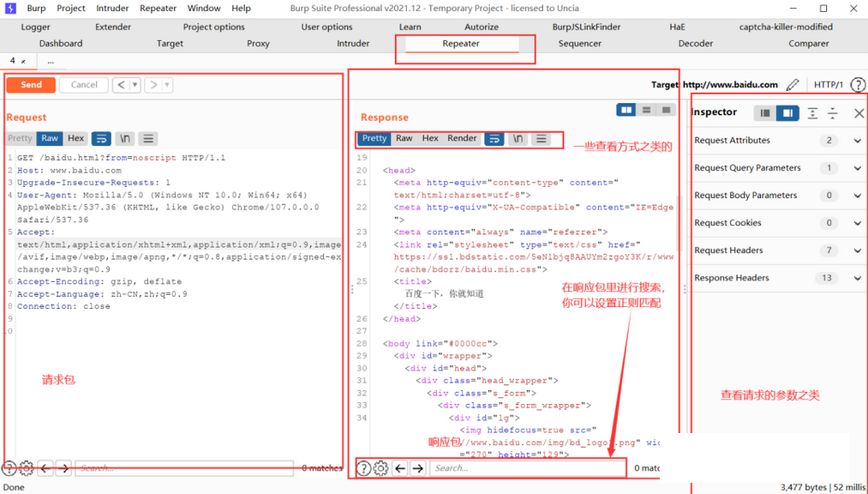Image resolution: width=868 pixels, height=494 pixels.
Task: Go to next match in Response search
Action: click(418, 468)
